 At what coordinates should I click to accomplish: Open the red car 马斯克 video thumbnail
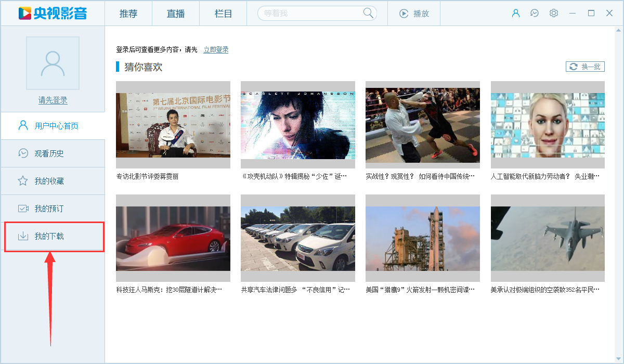173,238
